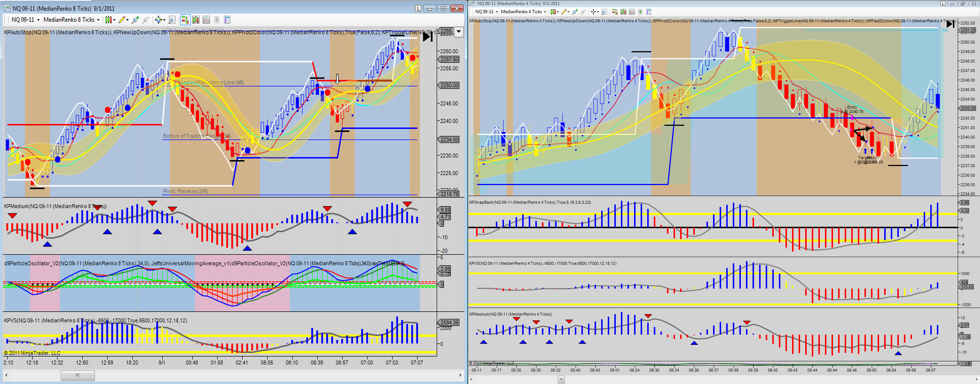Viewport: 980px width, 384px height.
Task: Click the 2243.00 price marker on the 4 Ticks axis
Action: tap(968, 108)
